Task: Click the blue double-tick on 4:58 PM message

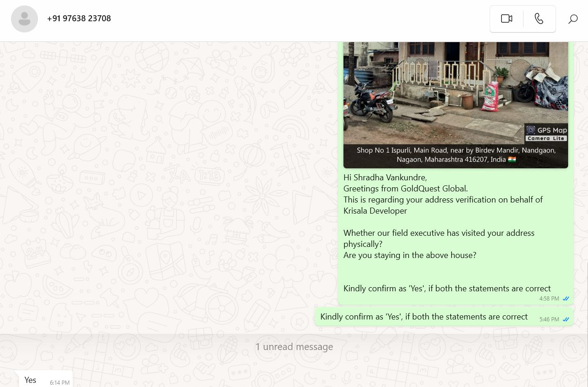Action: [565, 299]
